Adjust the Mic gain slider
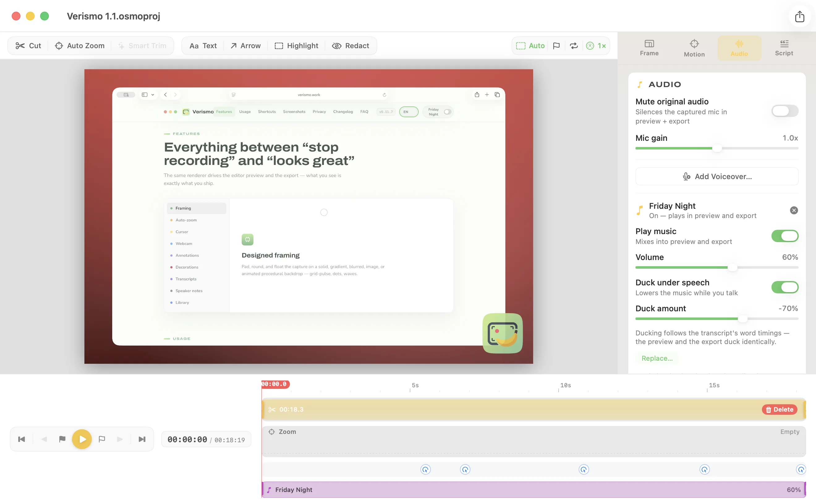 click(716, 148)
